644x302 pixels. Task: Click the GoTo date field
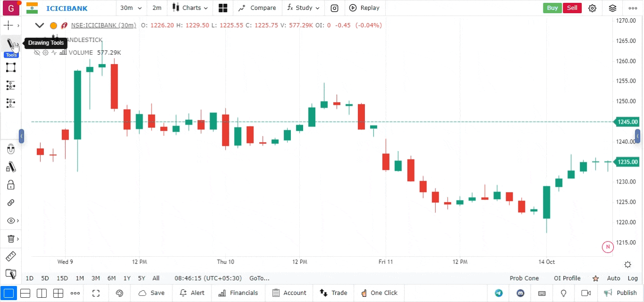[259, 278]
